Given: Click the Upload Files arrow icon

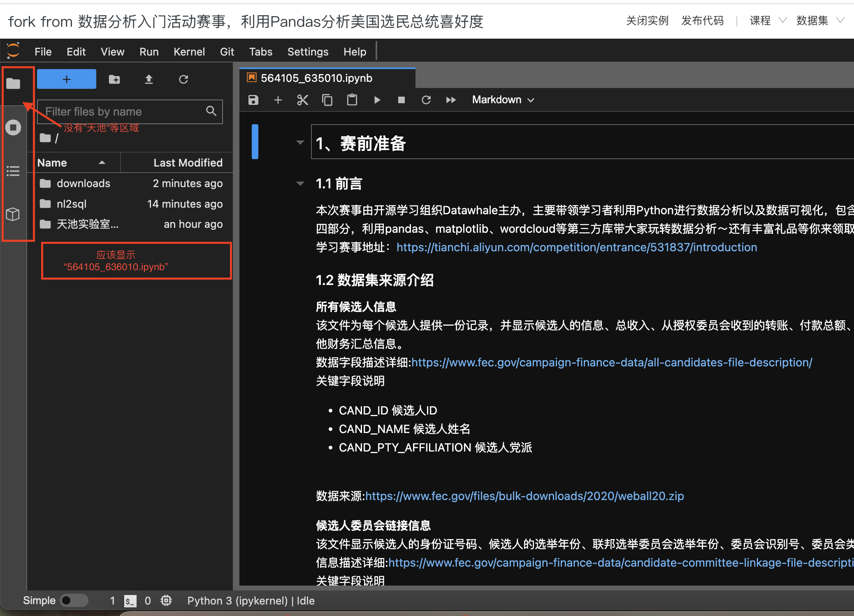Looking at the screenshot, I should coord(149,79).
